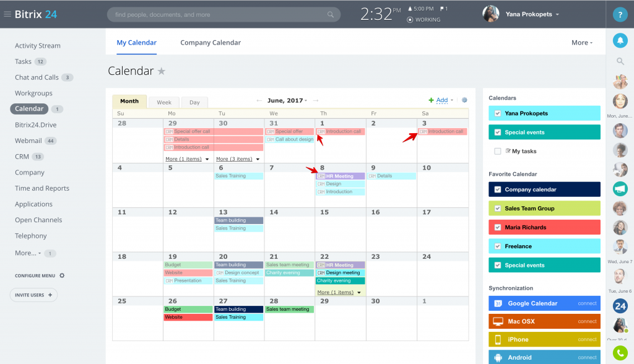The height and width of the screenshot is (364, 634).
Task: Open Team building event on June 27
Action: click(x=238, y=309)
